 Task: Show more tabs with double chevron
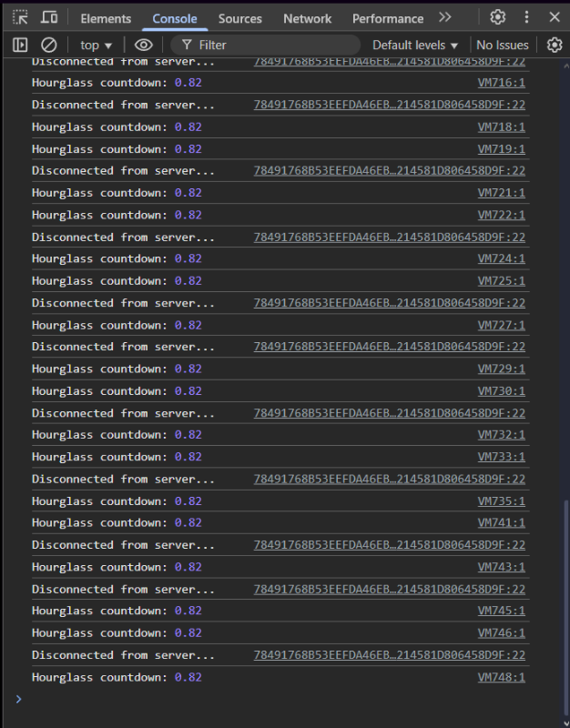coord(444,17)
